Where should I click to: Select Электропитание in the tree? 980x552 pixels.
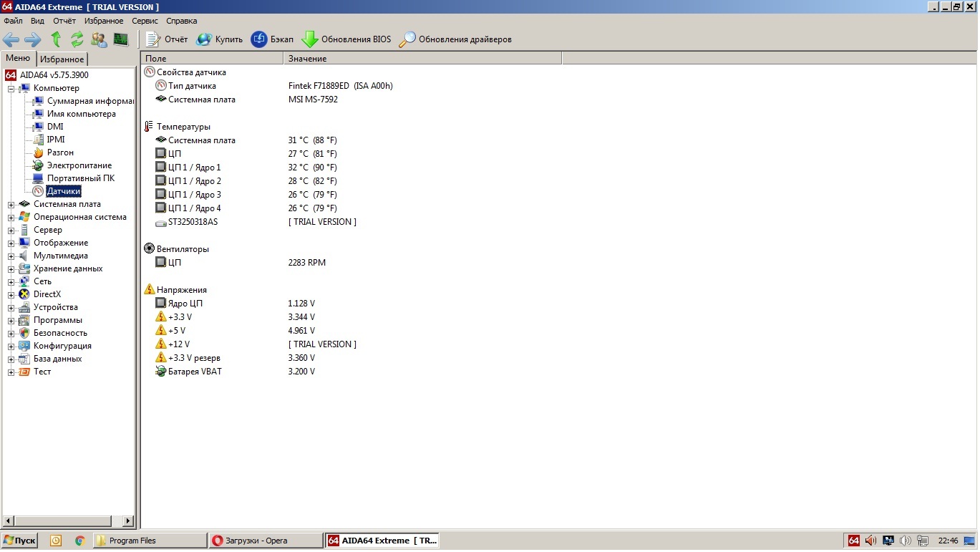pos(79,165)
